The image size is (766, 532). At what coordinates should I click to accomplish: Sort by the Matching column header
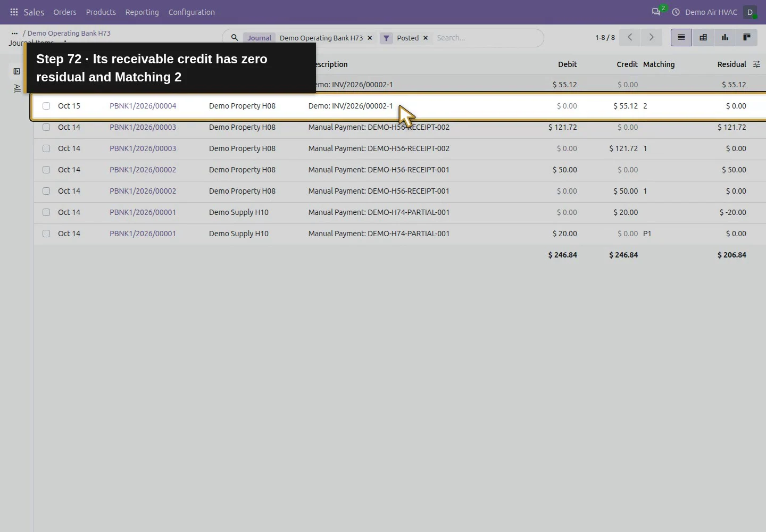(x=659, y=64)
